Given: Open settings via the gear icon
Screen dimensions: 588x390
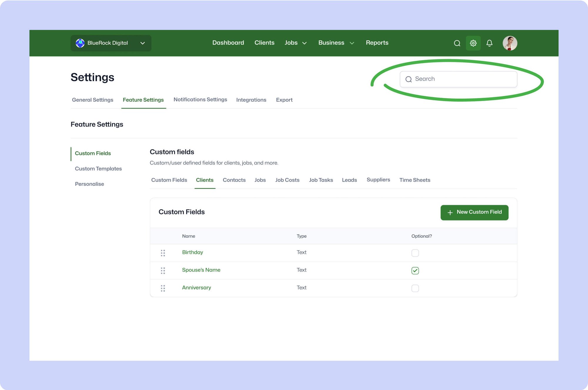Looking at the screenshot, I should click(473, 43).
